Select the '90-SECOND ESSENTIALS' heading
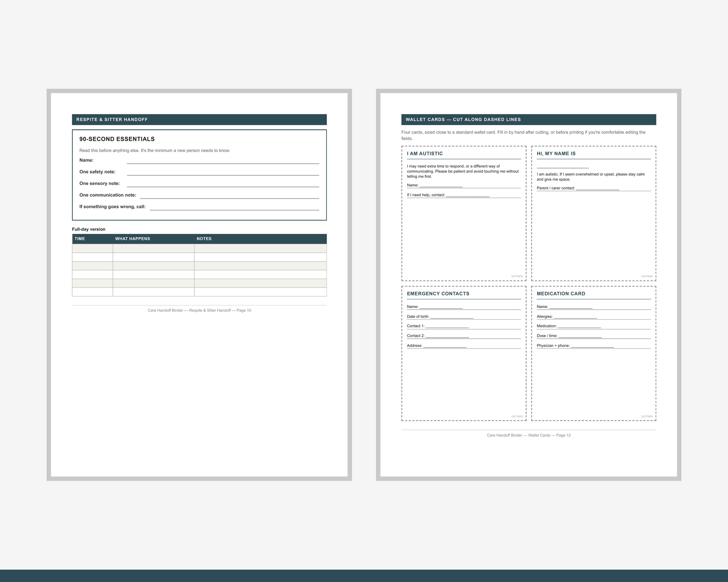The width and height of the screenshot is (728, 582). [x=117, y=139]
